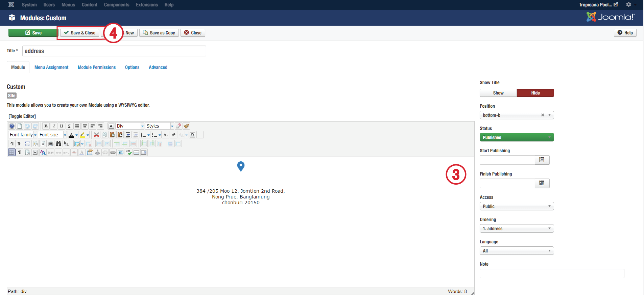Open calendar for Finish Publishing
644x295 pixels.
point(542,183)
